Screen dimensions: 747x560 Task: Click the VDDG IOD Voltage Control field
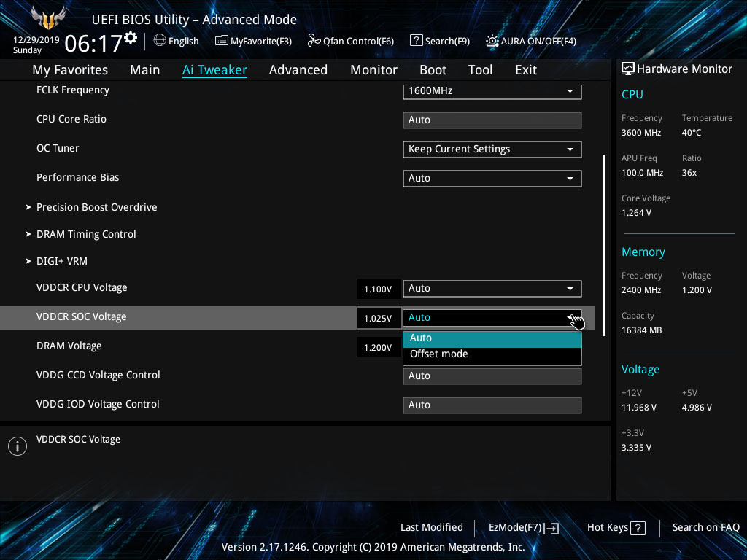pyautogui.click(x=492, y=405)
